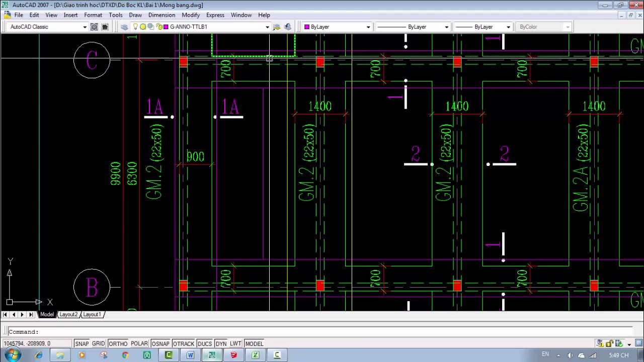Open the Format menu
644x362 pixels.
[x=93, y=15]
